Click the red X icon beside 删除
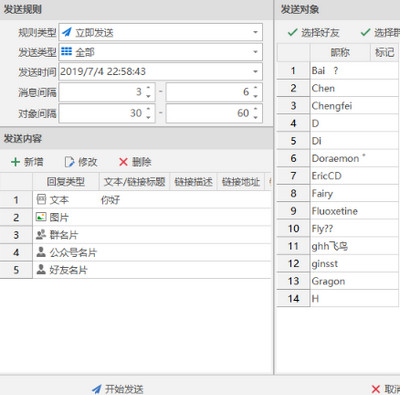 [123, 162]
